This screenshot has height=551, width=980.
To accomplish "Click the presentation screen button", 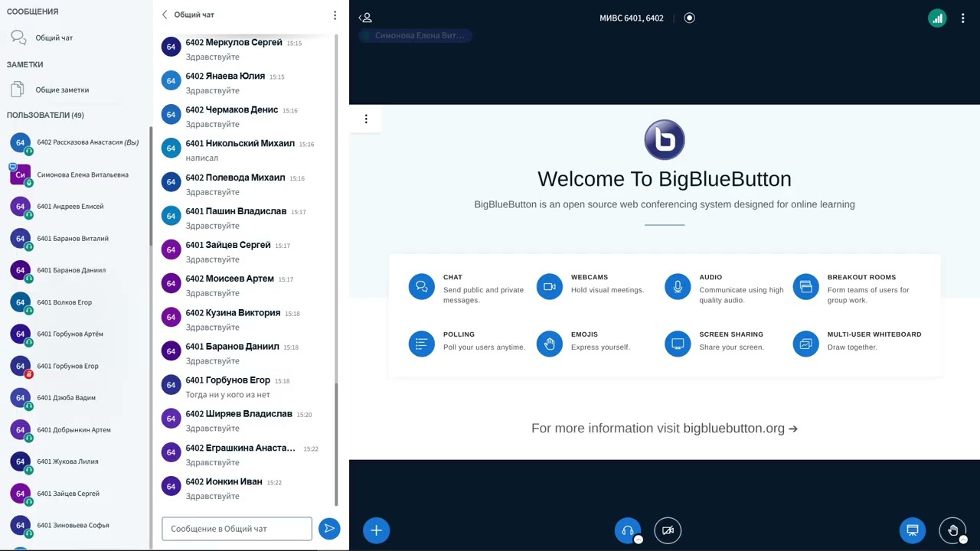I will (913, 530).
